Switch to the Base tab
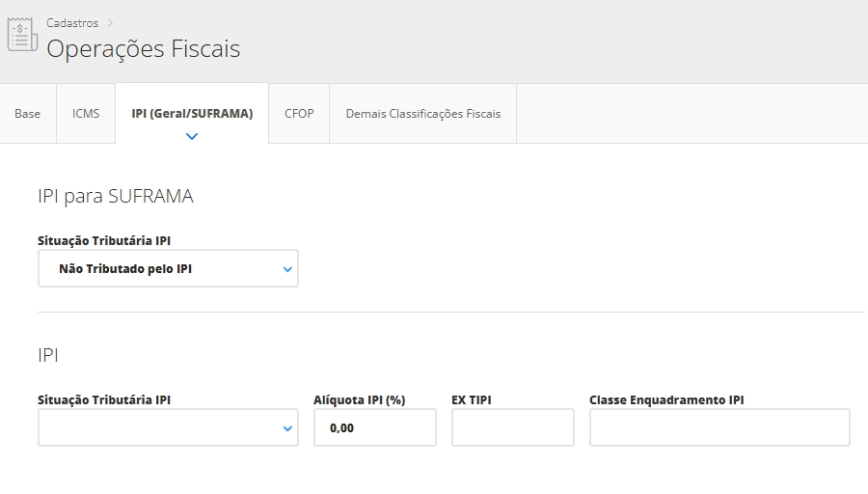The image size is (868, 494). pyautogui.click(x=28, y=114)
